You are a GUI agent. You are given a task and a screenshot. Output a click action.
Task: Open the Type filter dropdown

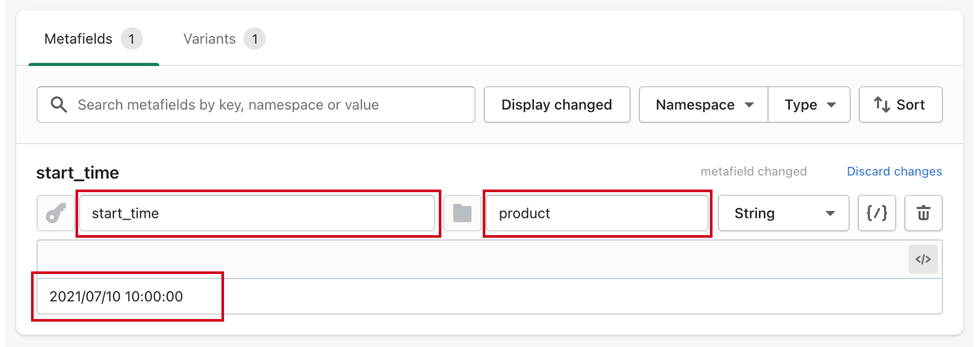click(809, 105)
